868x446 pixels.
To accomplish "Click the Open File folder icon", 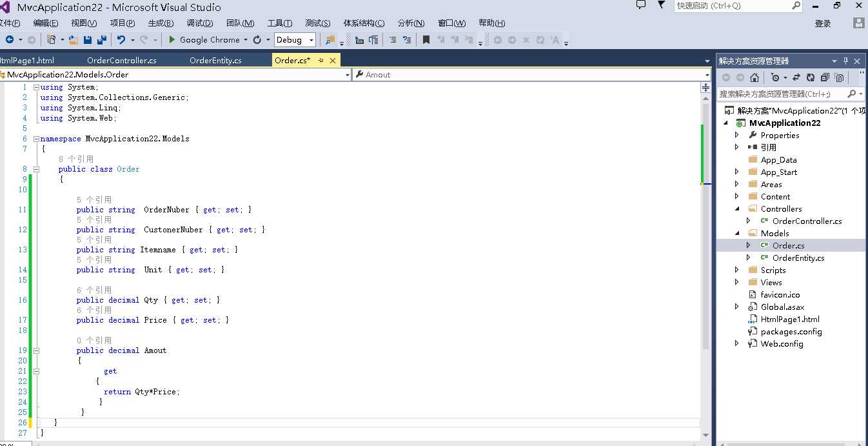I will (x=74, y=40).
